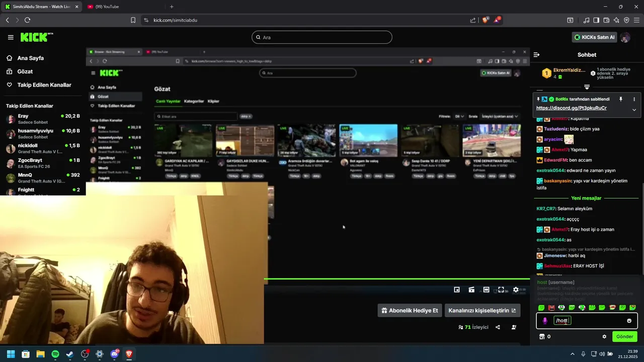The height and width of the screenshot is (362, 644).
Task: Toggle theater mode on player
Action: [486, 290]
